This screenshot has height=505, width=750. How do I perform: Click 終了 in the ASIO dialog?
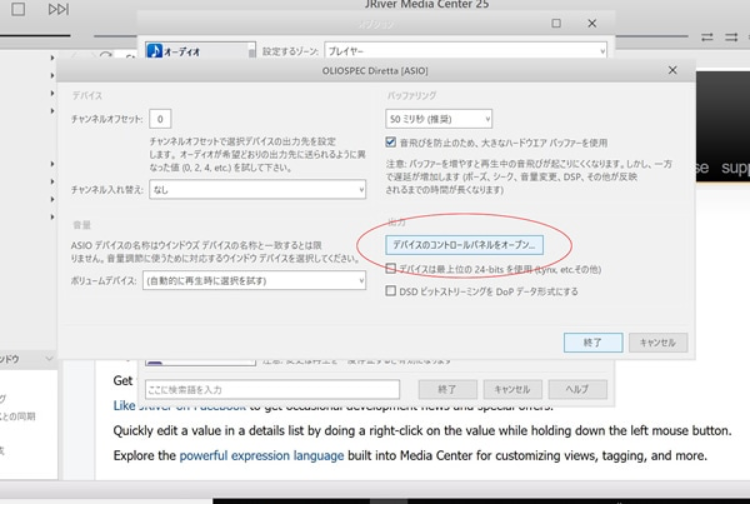(x=593, y=342)
